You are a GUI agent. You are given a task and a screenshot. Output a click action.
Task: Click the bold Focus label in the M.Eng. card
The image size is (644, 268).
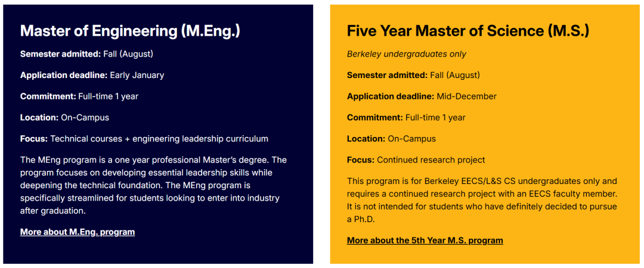[x=34, y=139]
